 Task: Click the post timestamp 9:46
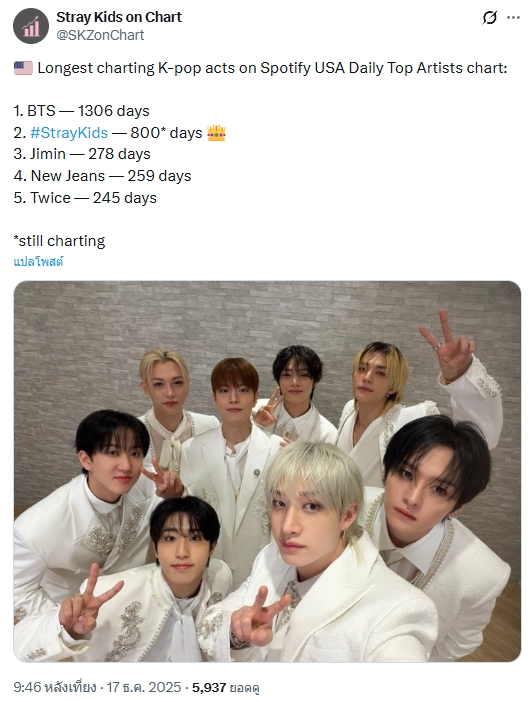(27, 687)
